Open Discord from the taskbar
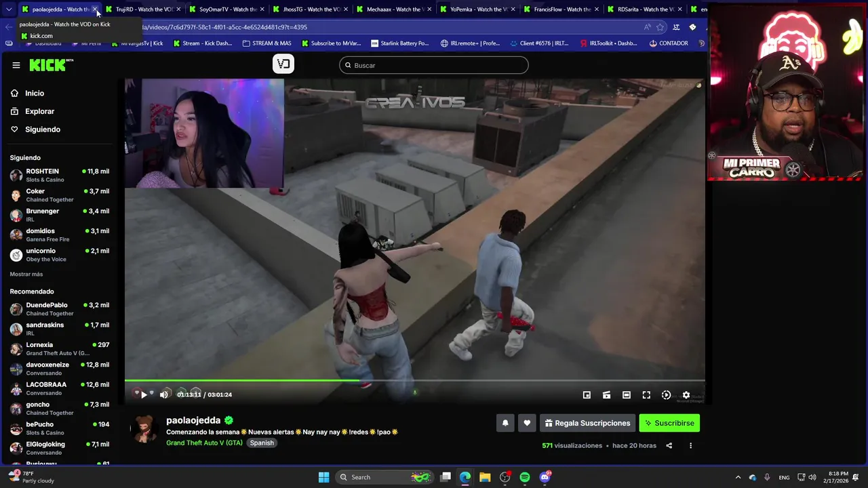 click(545, 477)
